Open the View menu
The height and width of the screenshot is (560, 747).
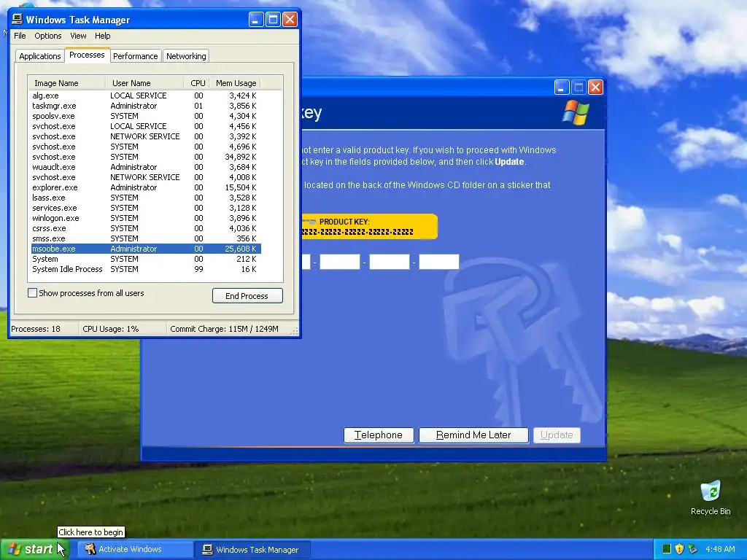click(x=78, y=36)
